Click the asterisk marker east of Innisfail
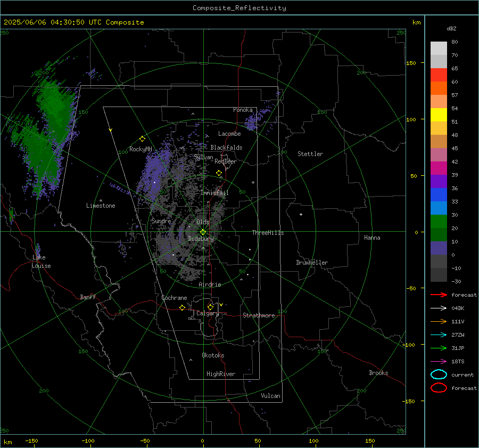 click(x=253, y=183)
